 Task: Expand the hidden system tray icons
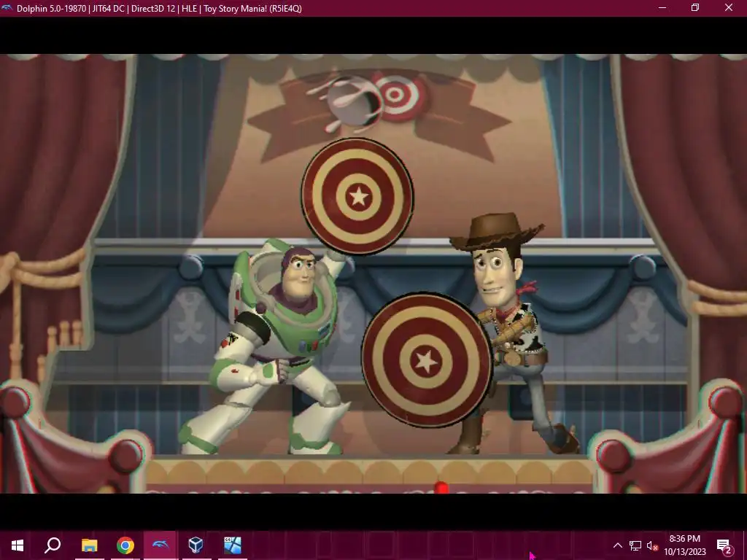(617, 545)
